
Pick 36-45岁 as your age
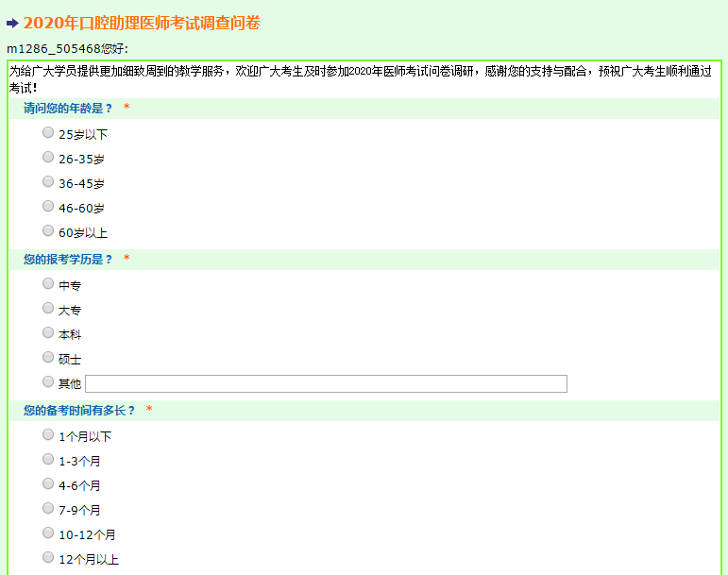pos(48,182)
